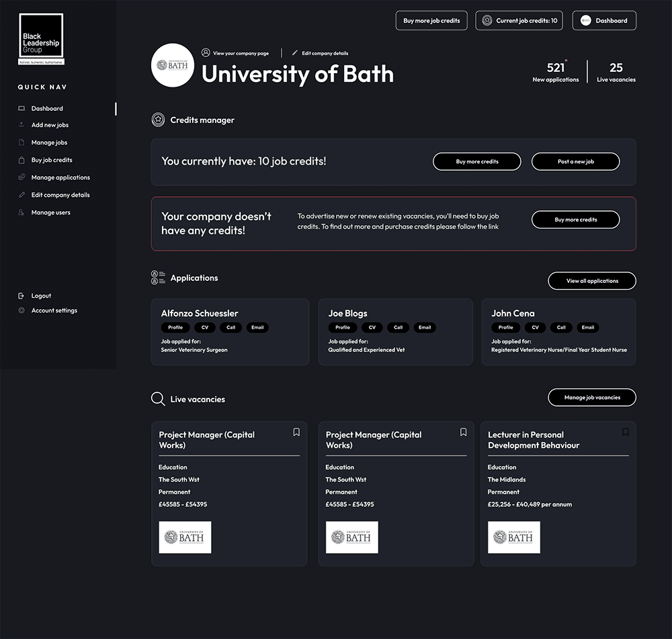672x639 pixels.
Task: Click the Dashboard icon in quick nav
Action: point(22,109)
